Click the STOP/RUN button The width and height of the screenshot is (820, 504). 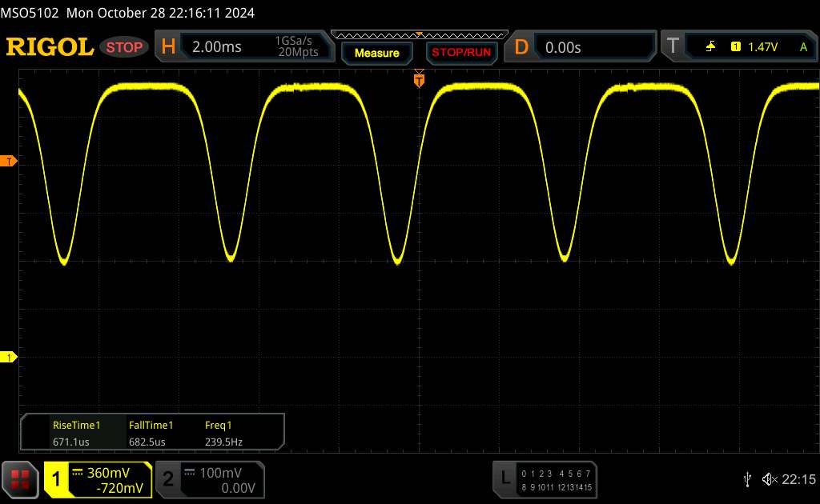tap(461, 53)
